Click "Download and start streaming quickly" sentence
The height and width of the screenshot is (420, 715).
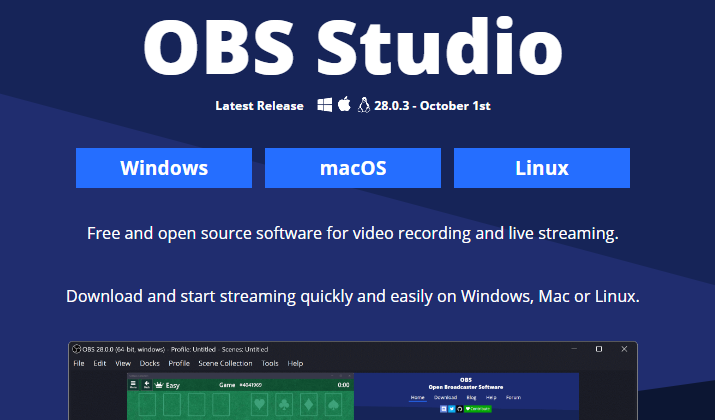point(353,296)
